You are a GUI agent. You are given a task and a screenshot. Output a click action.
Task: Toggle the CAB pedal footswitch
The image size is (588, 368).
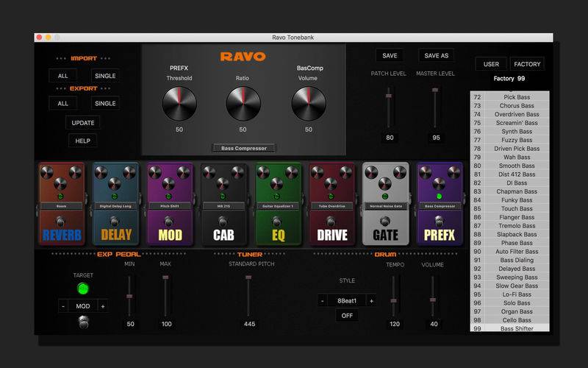click(x=223, y=222)
